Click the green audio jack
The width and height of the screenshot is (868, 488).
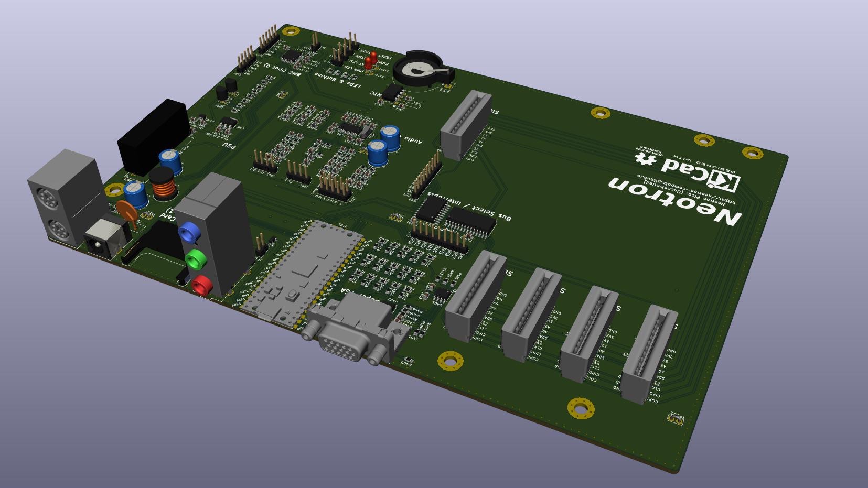(x=195, y=259)
